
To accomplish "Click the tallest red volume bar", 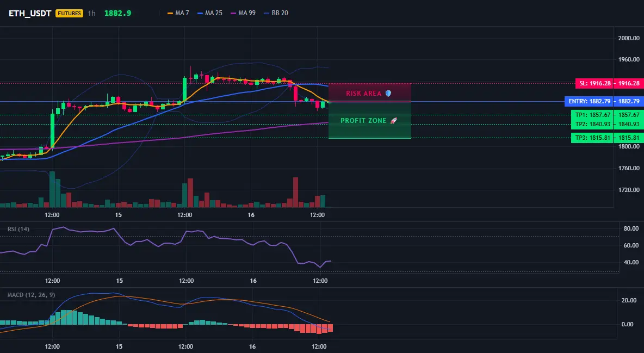I will click(x=295, y=193).
